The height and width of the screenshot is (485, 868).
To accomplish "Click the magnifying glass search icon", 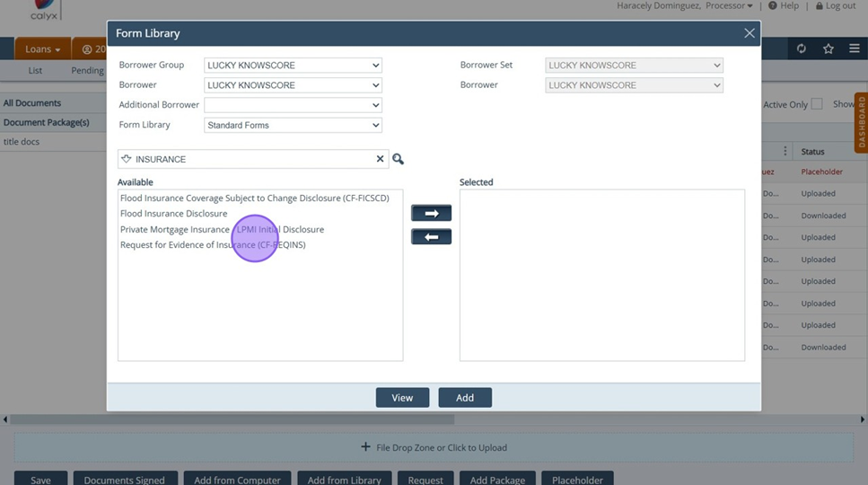I will point(398,159).
